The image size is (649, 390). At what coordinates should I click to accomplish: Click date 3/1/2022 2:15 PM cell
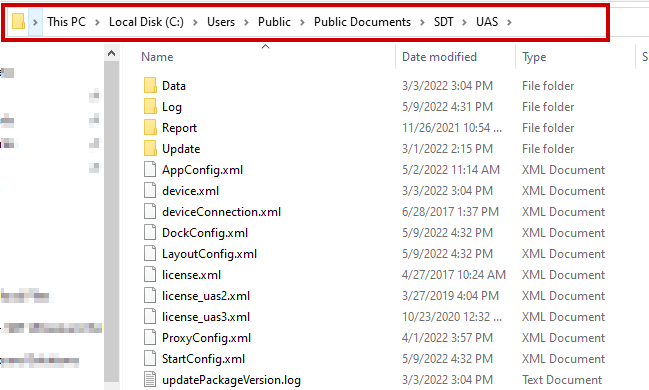(x=447, y=149)
